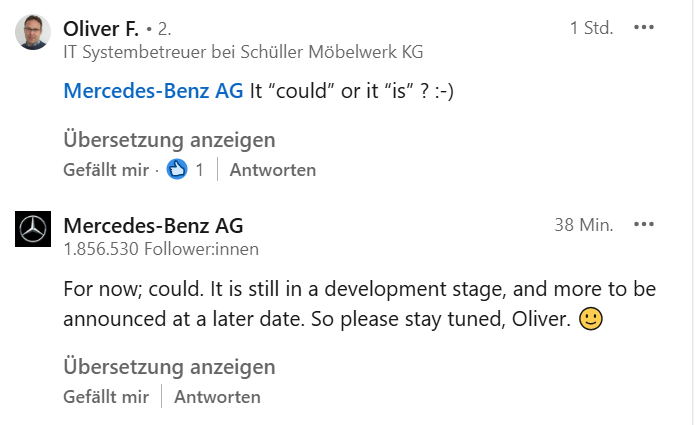Open three-dot menu on Oliver's comment
This screenshot has height=425, width=699.
(x=644, y=27)
